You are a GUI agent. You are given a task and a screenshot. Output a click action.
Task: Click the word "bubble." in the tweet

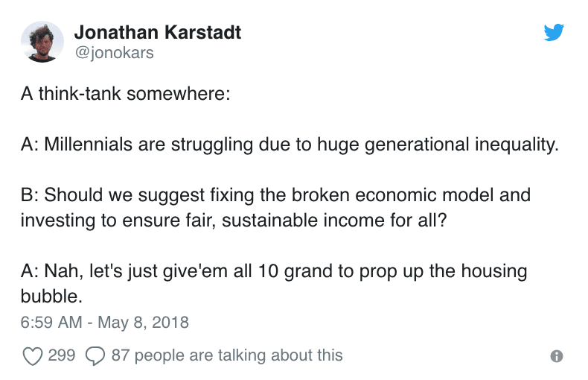tap(51, 297)
